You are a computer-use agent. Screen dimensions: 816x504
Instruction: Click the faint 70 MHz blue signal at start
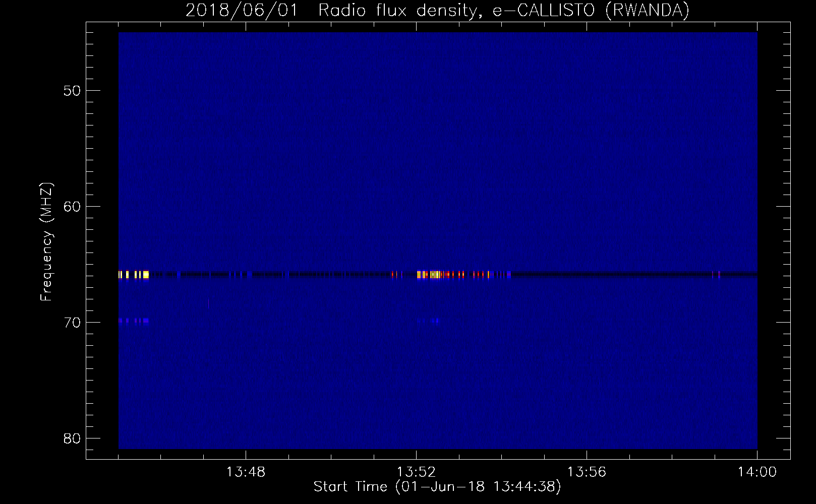134,321
